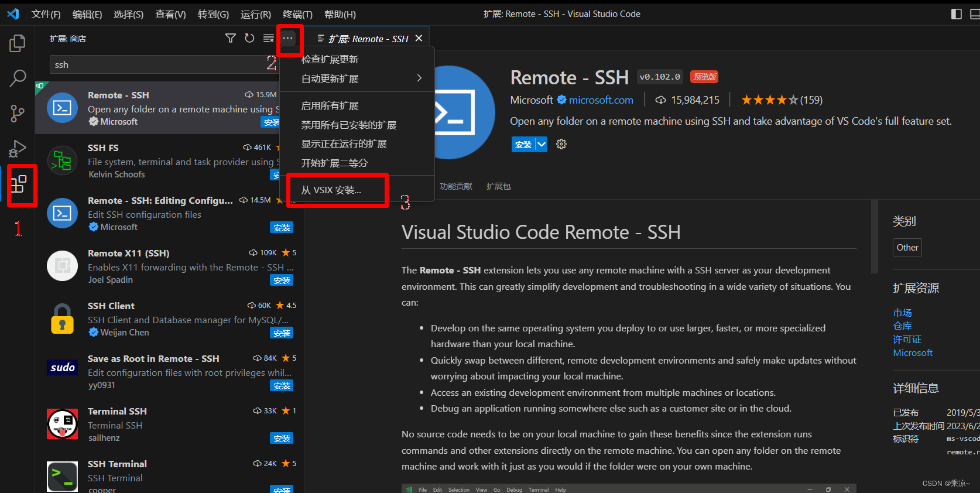The width and height of the screenshot is (980, 493).
Task: Open the Remote - SSH manage gear icon
Action: point(561,144)
